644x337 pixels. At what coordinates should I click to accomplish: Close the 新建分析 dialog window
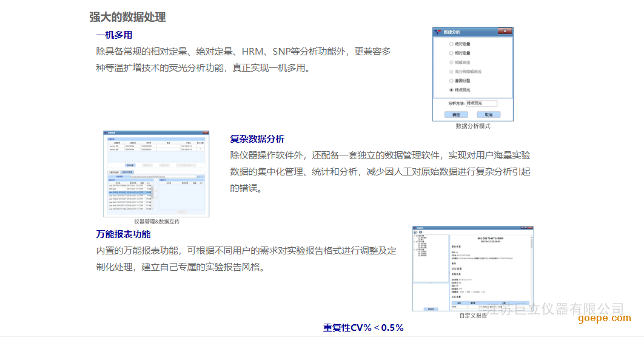pyautogui.click(x=505, y=31)
